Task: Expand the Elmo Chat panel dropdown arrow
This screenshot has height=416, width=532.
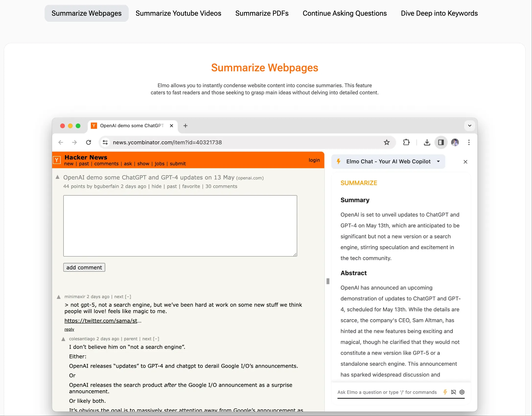Action: tap(438, 161)
